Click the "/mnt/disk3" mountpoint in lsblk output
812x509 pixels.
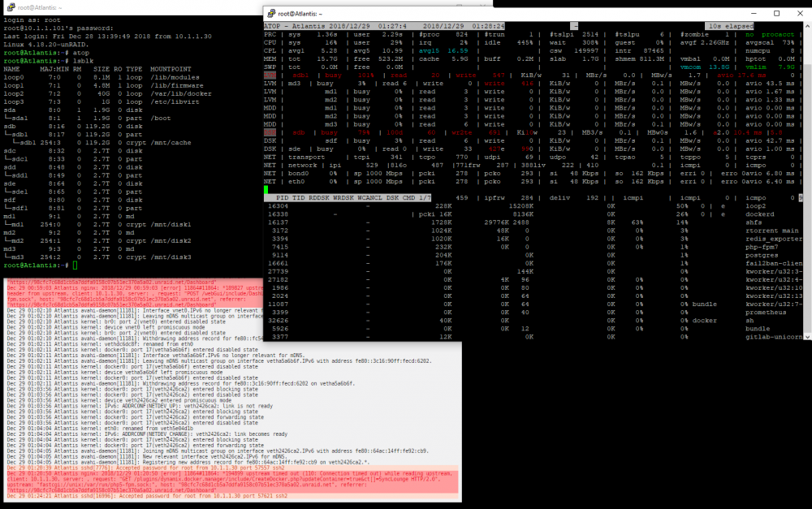171,257
